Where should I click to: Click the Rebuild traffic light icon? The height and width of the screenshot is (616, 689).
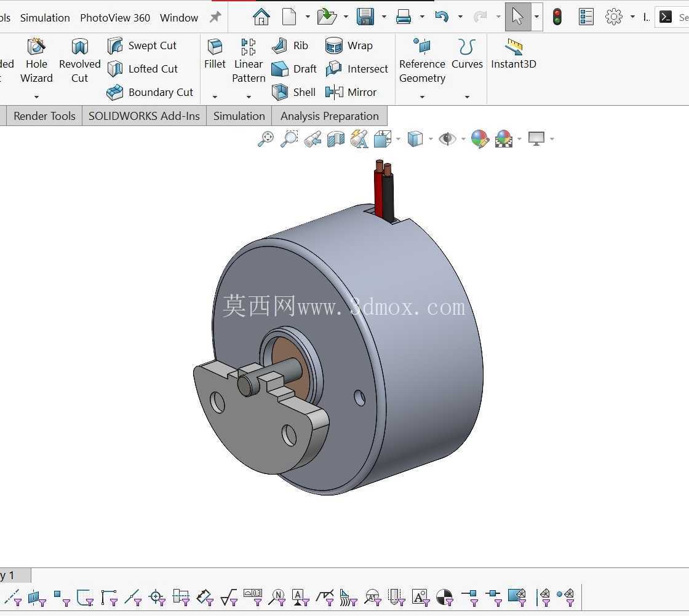point(557,17)
